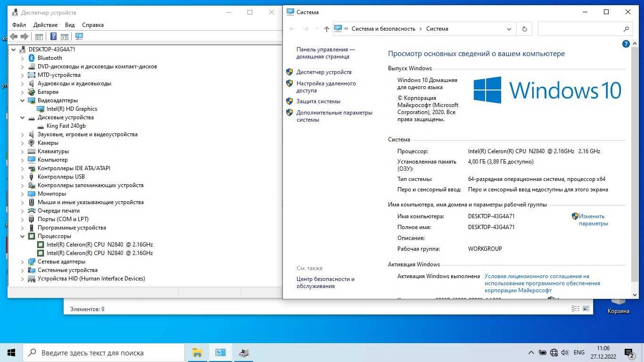Screen dimensions: 644x362
Task: Click the Клавиатуры keyboard icon
Action: click(x=32, y=151)
